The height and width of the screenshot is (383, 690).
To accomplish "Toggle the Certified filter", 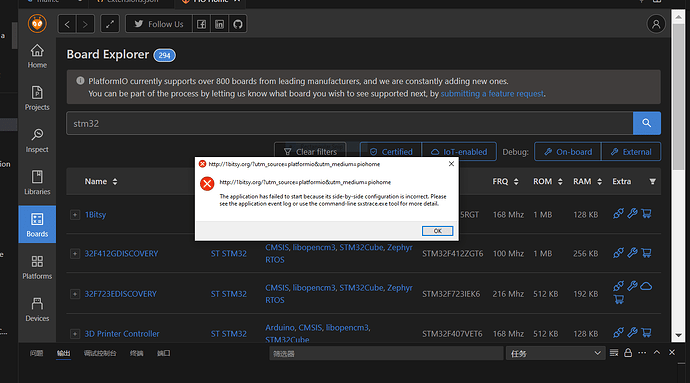I will pos(391,152).
